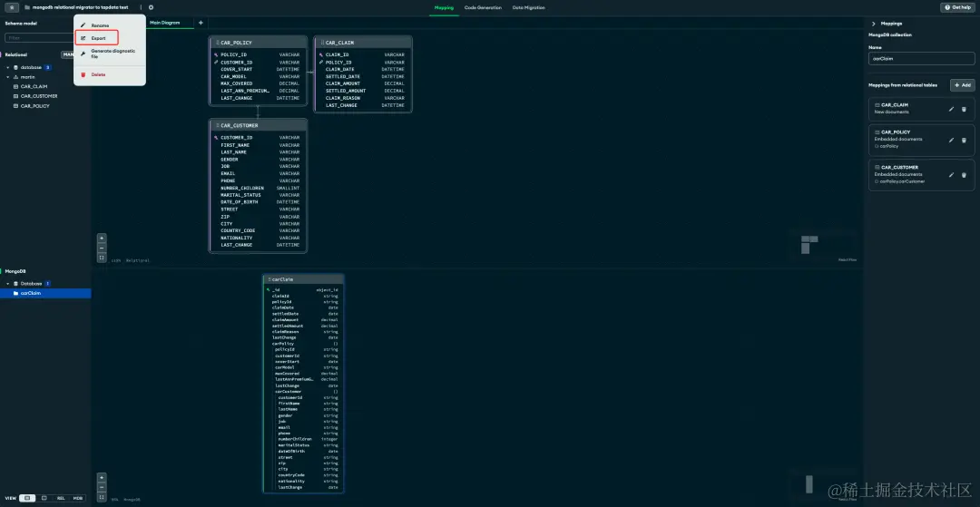
Task: Select vertical split view toggle
Action: [44, 498]
